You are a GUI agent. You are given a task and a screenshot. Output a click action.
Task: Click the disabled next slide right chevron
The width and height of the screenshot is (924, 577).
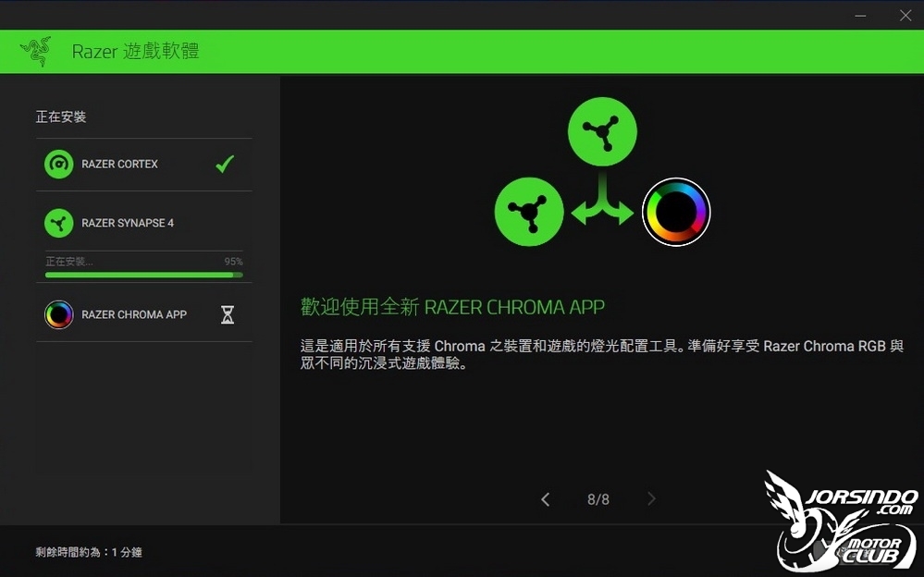click(x=651, y=499)
